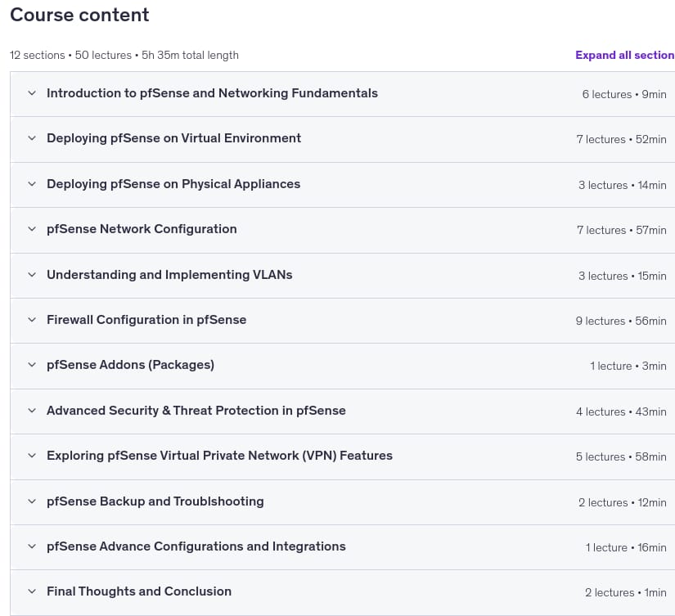Screen dimensions: 675x616
Task: Click the '9 lectures • 56min' label
Action: pyautogui.click(x=621, y=321)
